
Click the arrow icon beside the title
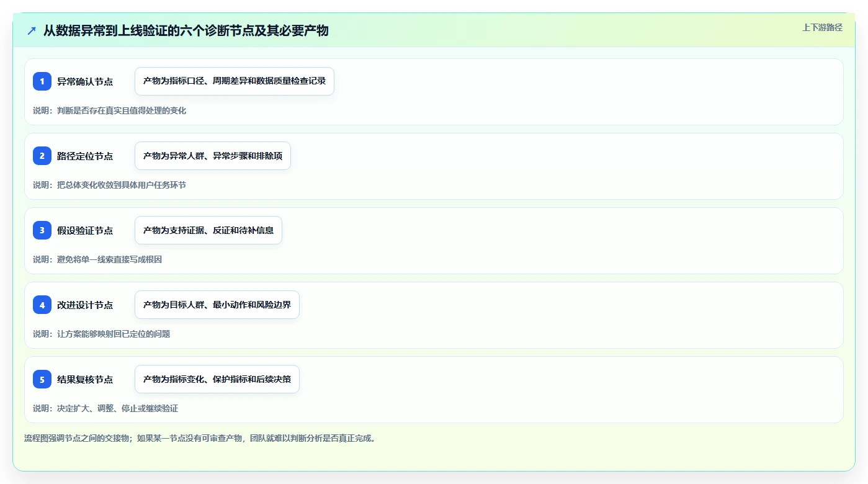[32, 31]
